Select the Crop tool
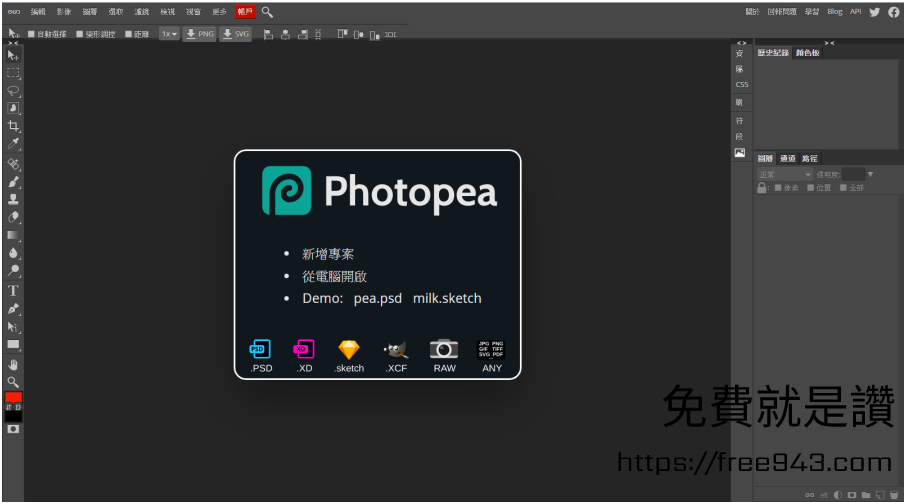Image resolution: width=906 pixels, height=504 pixels. pyautogui.click(x=13, y=126)
